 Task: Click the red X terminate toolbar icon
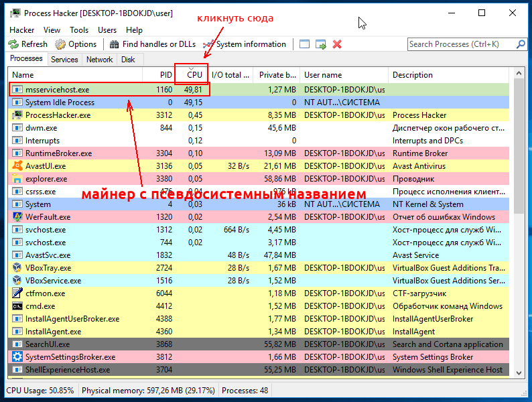click(x=337, y=44)
